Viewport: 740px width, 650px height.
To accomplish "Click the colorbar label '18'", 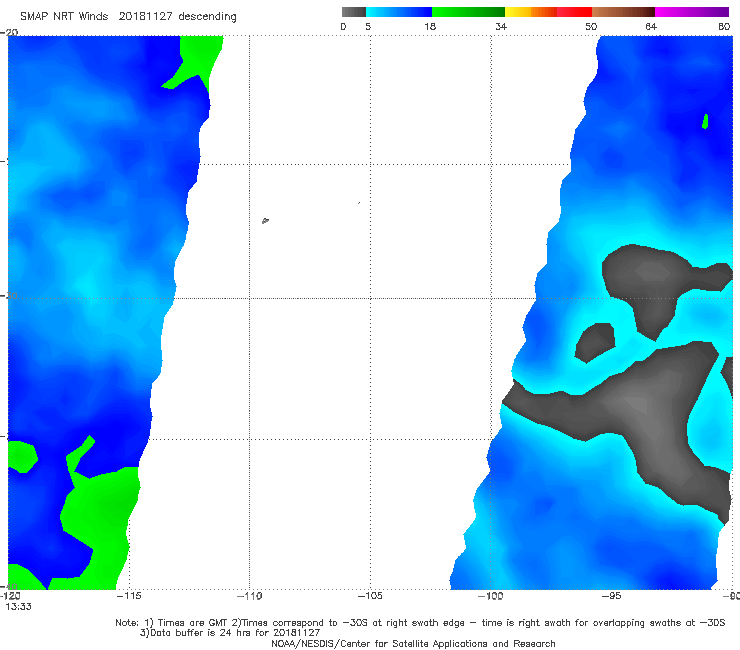I will [x=430, y=26].
